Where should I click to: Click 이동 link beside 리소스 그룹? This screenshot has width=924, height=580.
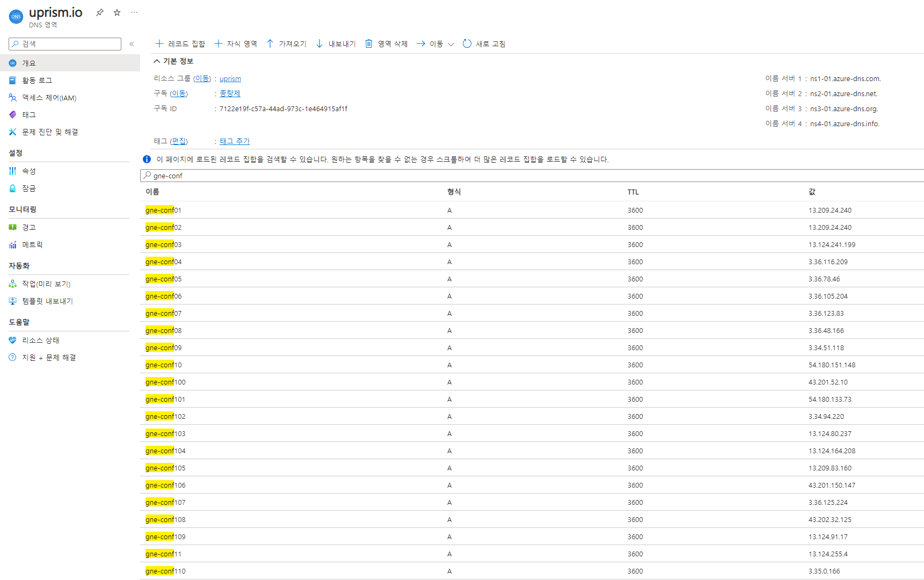[x=202, y=78]
